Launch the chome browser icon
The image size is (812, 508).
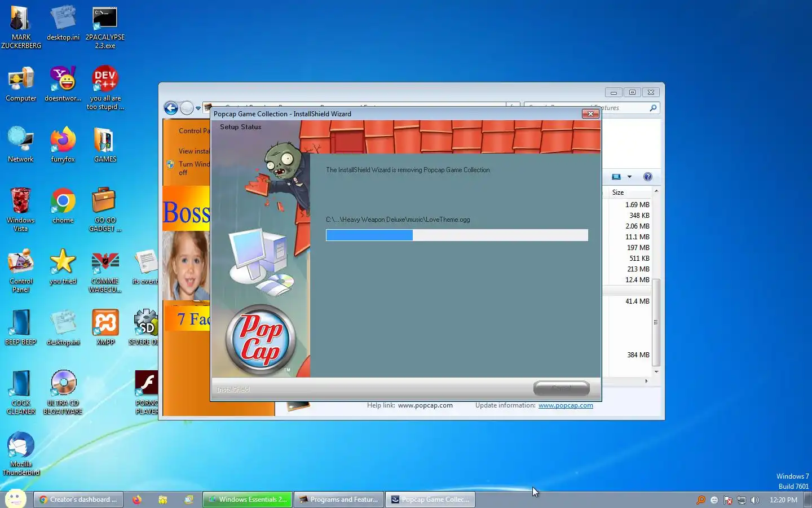click(x=63, y=206)
